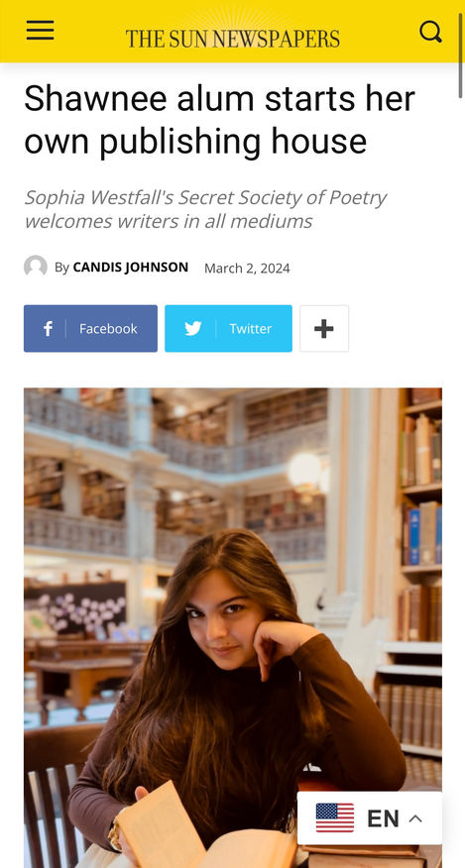465x868 pixels.
Task: Click the upward chevron beside EN
Action: 415,818
